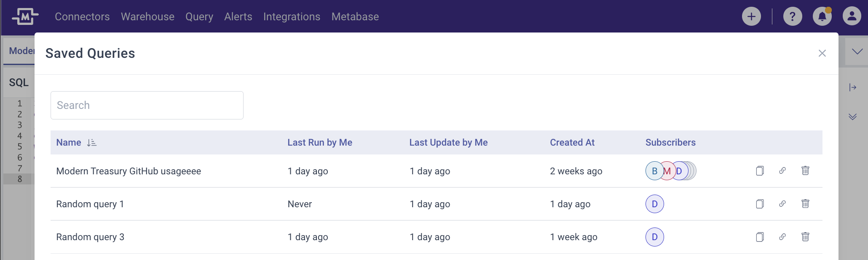
Task: Click '2 weeks ago' Created At cell
Action: tap(576, 171)
